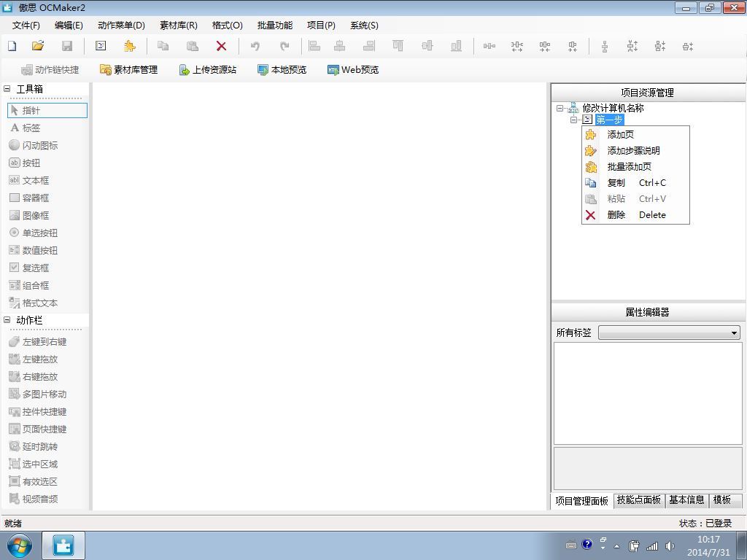Choose 添加页 from context menu

[x=635, y=135]
